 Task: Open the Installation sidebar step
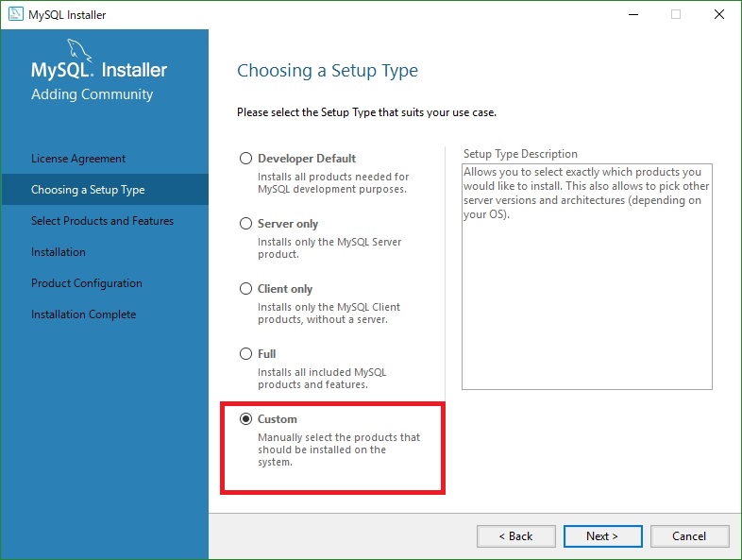[59, 252]
